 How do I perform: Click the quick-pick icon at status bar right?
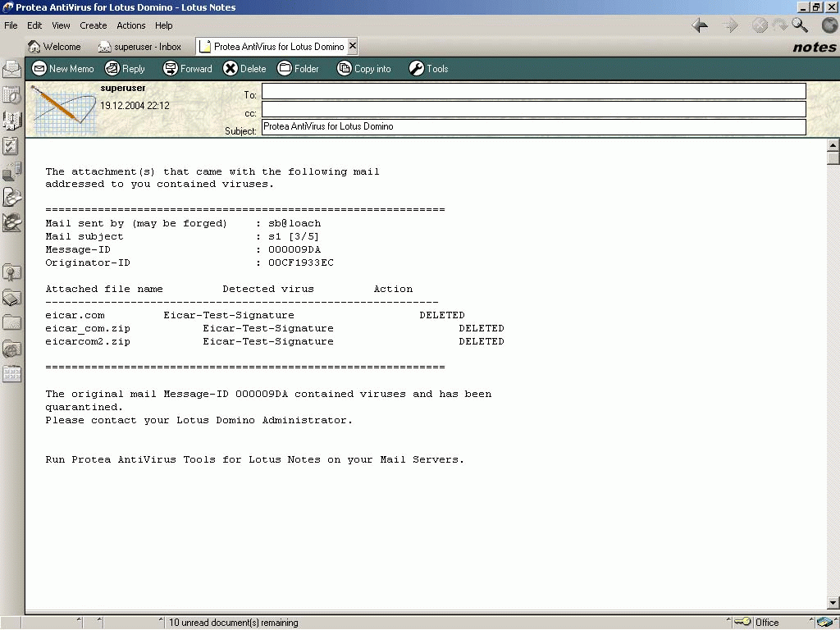(x=824, y=622)
